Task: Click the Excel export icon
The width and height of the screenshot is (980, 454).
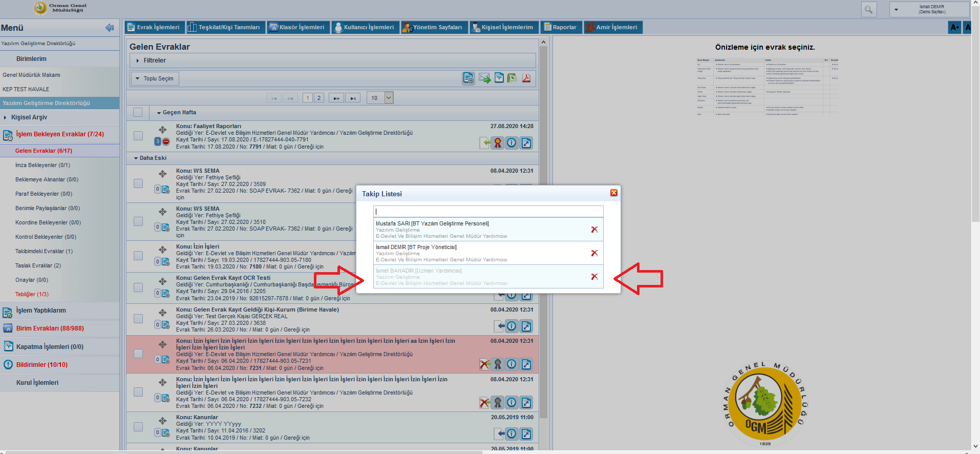Action: pos(512,78)
